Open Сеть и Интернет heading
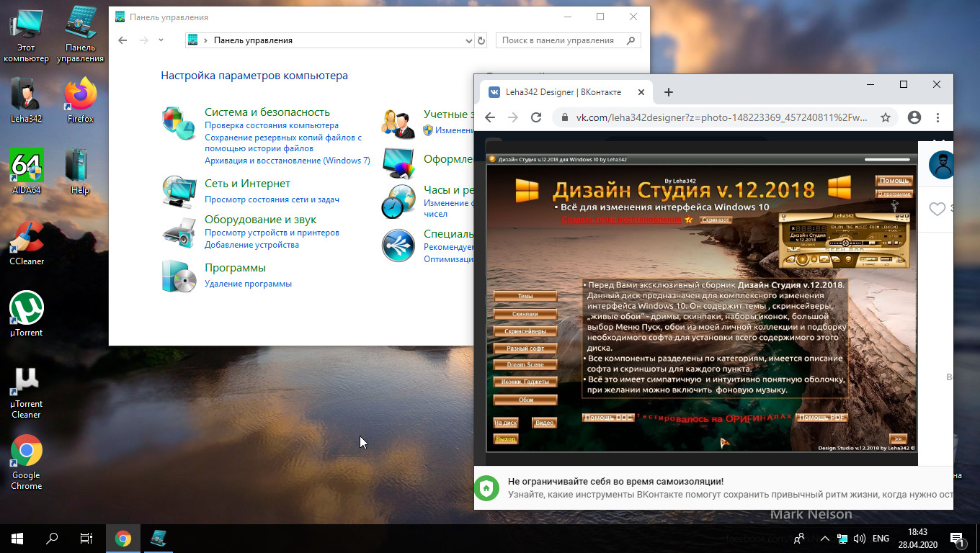Screen dimensions: 980x553 coord(247,184)
